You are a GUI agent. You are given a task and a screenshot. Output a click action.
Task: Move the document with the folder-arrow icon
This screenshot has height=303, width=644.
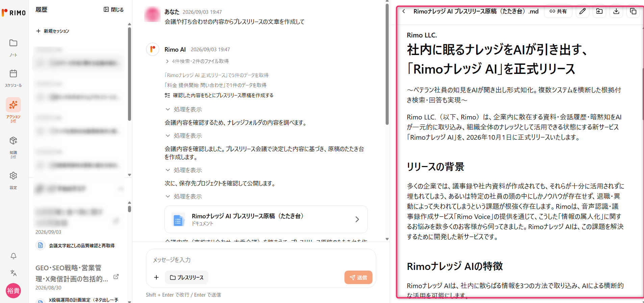pos(599,11)
